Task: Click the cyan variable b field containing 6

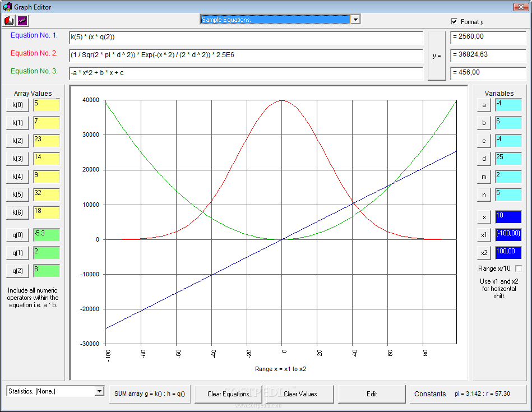Action: pos(508,123)
